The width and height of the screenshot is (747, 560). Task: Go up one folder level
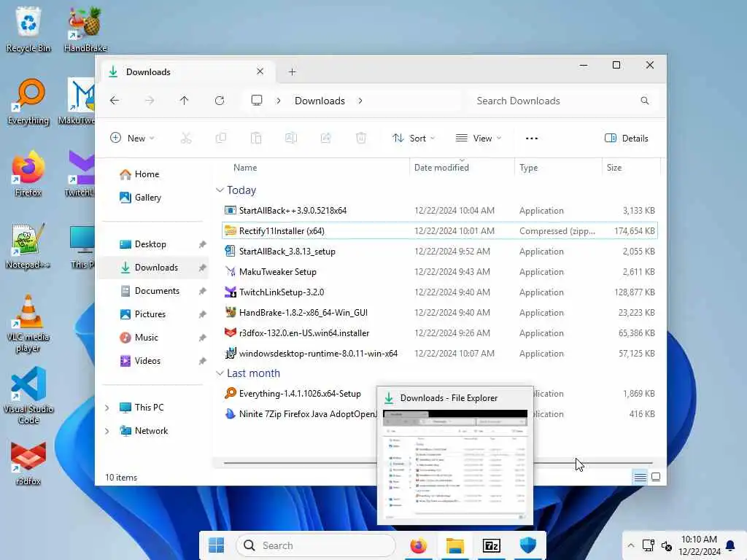185,101
